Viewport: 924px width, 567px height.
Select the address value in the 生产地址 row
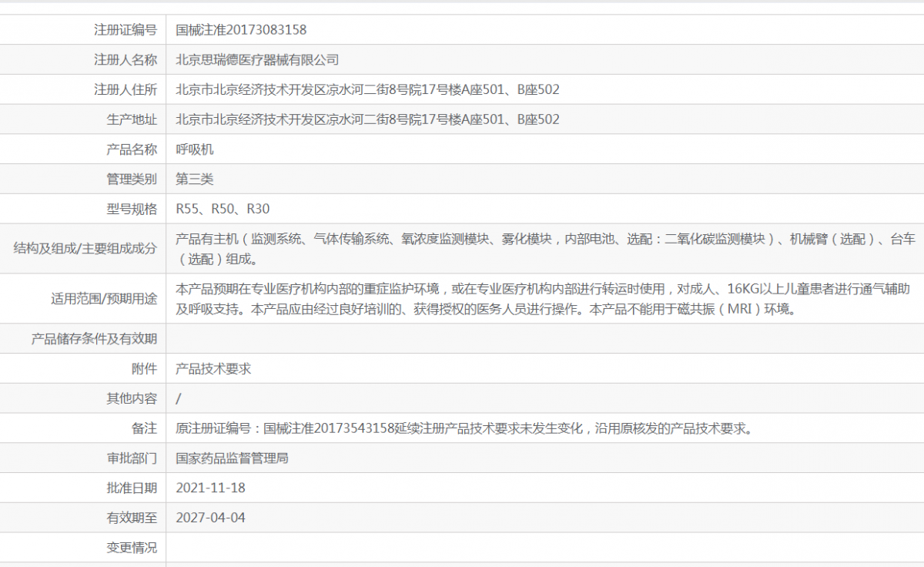(x=368, y=119)
